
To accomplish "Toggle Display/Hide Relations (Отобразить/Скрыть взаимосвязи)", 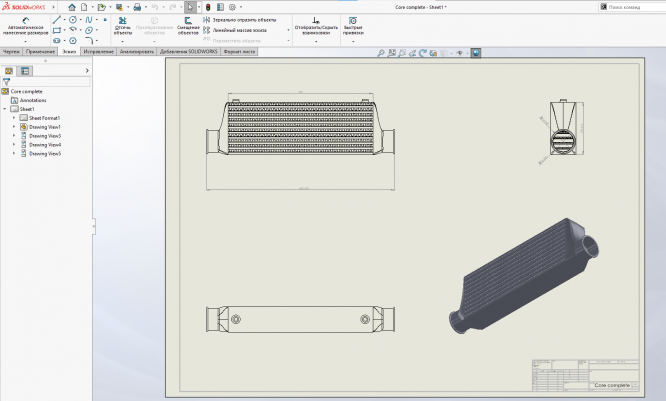I will tap(315, 24).
